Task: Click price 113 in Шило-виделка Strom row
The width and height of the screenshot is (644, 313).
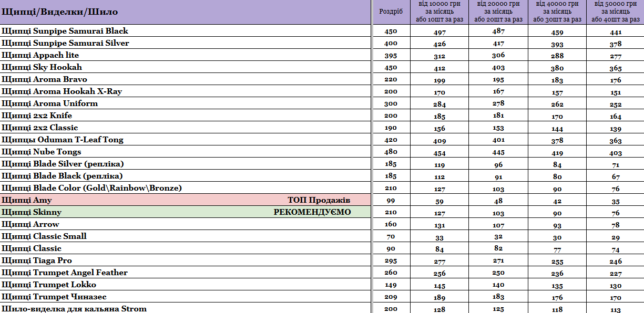Action: 616,310
